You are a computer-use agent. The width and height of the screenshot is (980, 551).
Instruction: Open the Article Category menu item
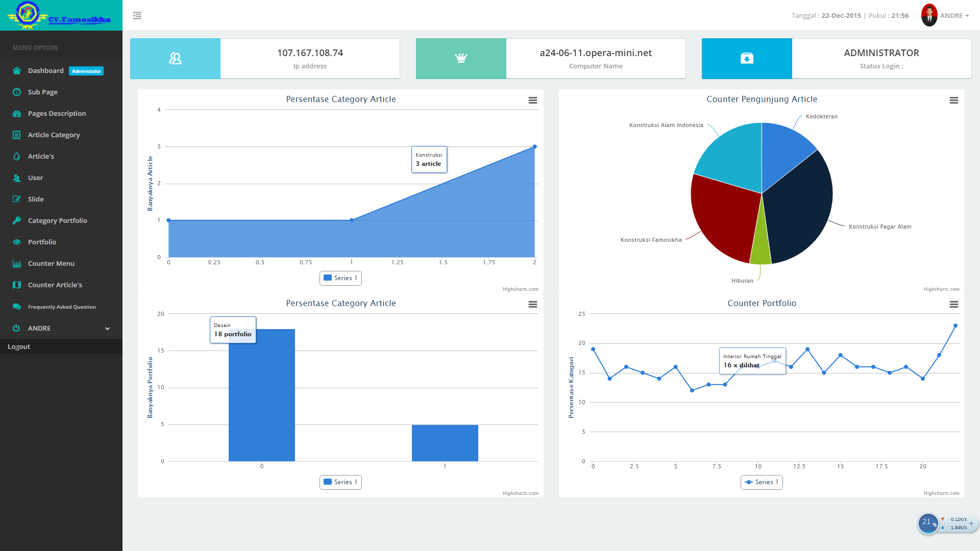click(54, 135)
